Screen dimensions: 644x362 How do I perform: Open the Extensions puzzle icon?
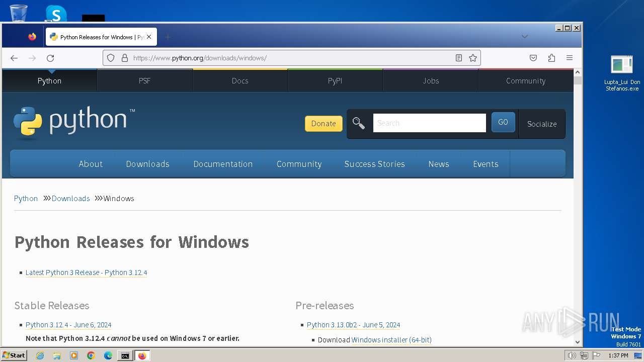[551, 58]
